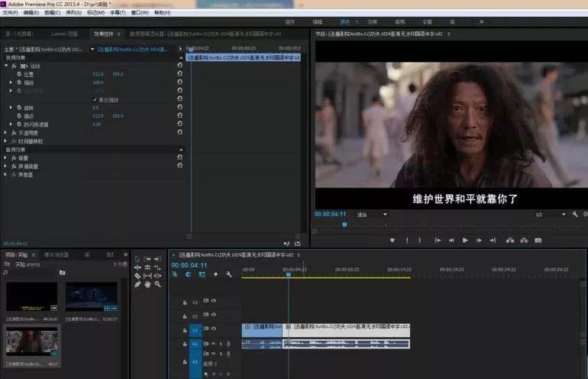588x379 pixels.
Task: Collapse the 运动 motion effect
Action: click(6, 66)
